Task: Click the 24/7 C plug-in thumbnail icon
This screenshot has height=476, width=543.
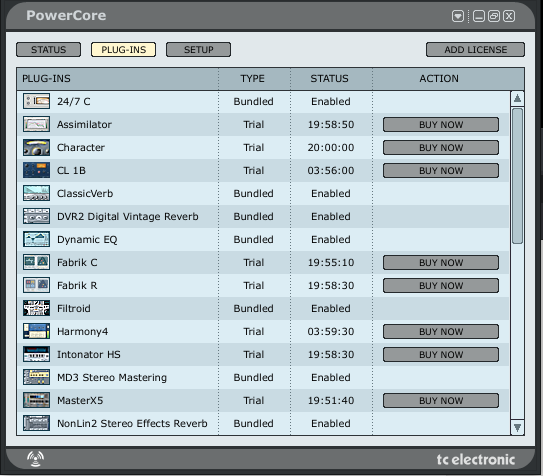Action: [x=36, y=101]
